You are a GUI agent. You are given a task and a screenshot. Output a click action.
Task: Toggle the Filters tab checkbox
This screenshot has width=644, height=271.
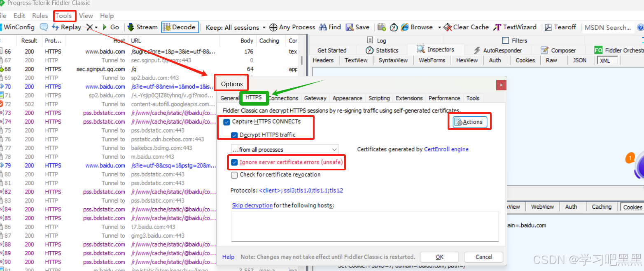coord(506,40)
